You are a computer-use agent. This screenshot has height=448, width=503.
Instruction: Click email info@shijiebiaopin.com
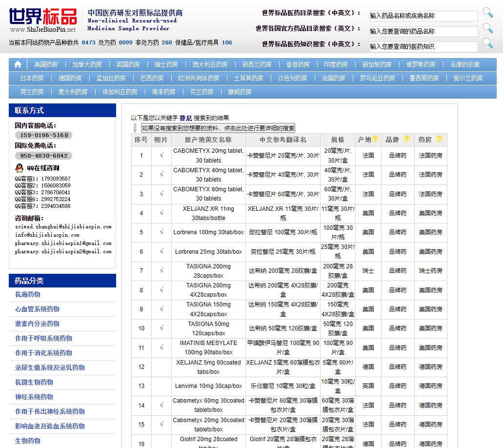pyautogui.click(x=47, y=235)
